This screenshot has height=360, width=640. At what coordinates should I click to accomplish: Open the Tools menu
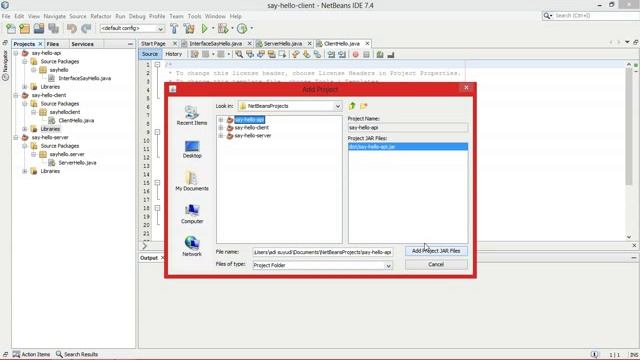click(x=194, y=16)
